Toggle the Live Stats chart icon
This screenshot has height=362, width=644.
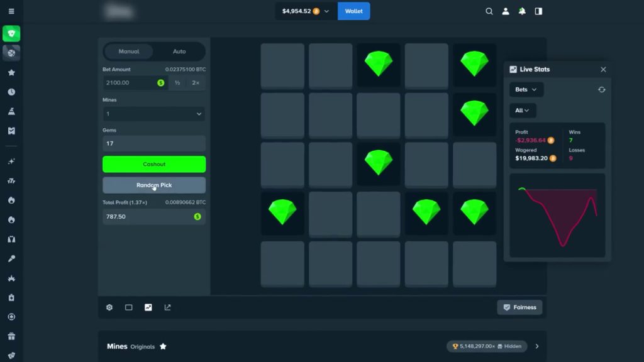[x=148, y=307]
